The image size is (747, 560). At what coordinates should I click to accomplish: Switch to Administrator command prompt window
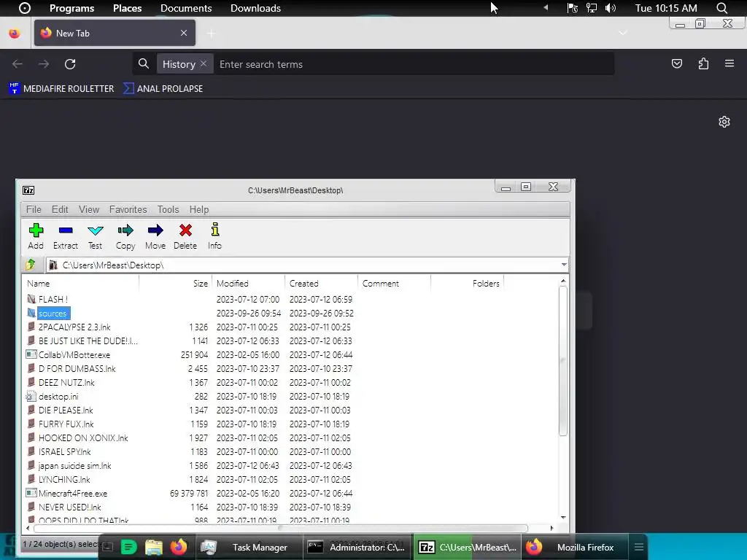357,547
